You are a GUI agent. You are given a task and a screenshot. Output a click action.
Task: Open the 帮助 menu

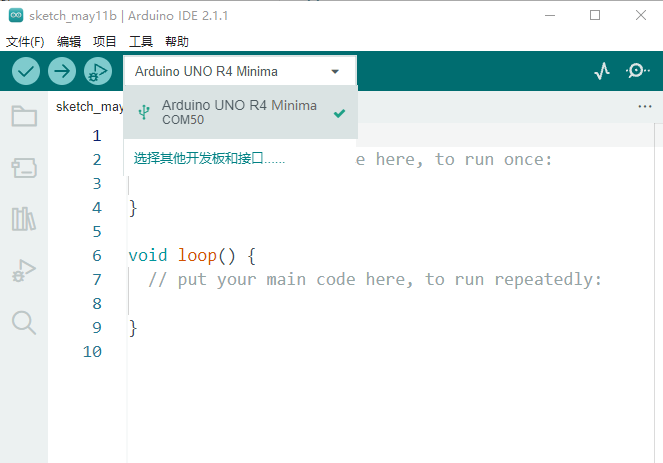[x=177, y=41]
